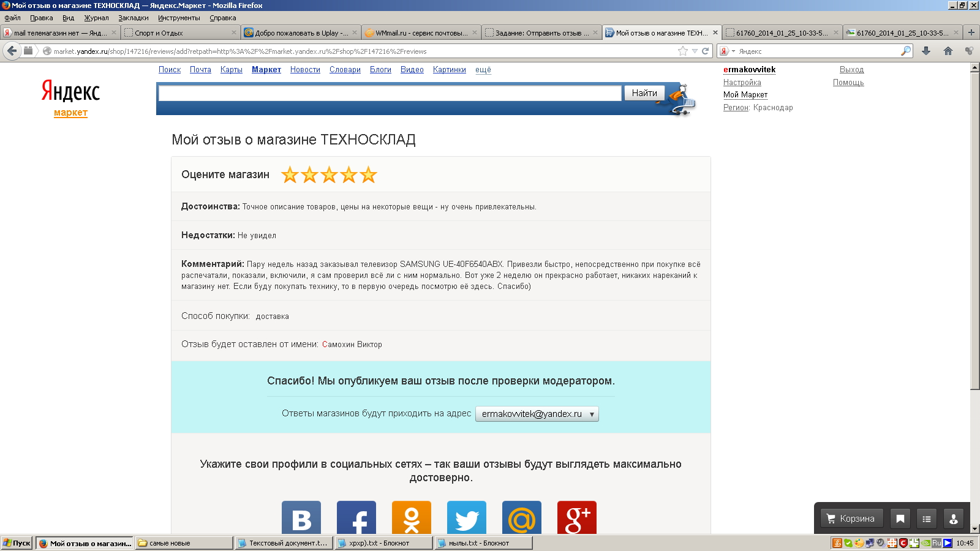
Task: Click the third rating star
Action: [329, 175]
